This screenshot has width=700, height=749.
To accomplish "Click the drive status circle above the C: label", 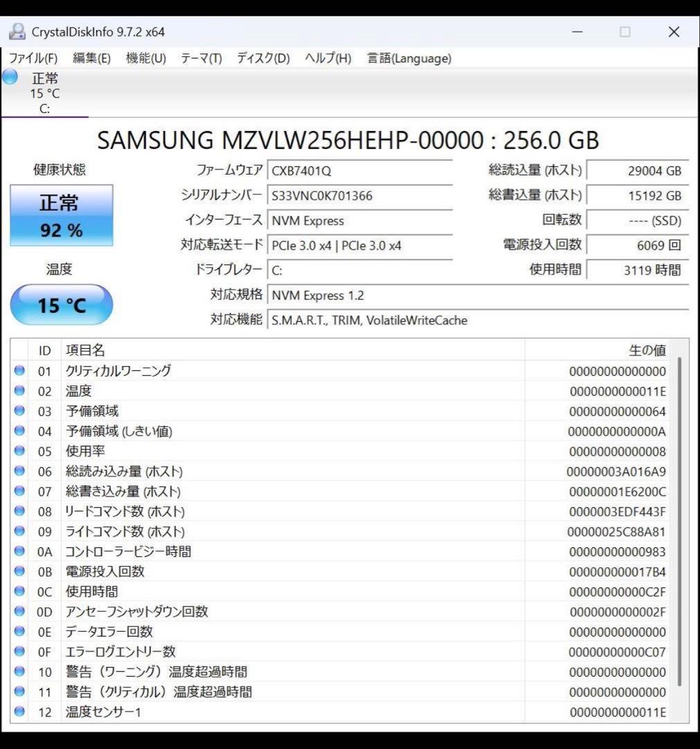I will [10, 78].
